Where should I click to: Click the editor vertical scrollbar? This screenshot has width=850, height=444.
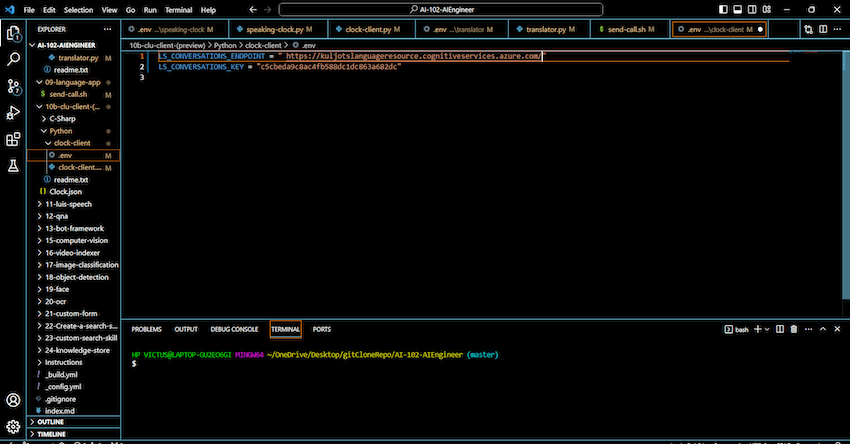click(x=846, y=173)
